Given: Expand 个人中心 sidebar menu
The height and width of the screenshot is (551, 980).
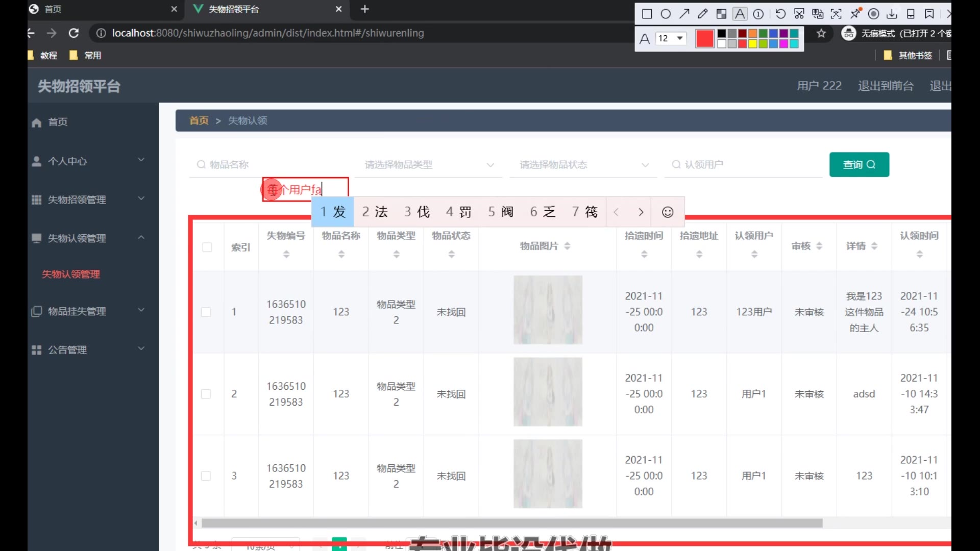Looking at the screenshot, I should (x=88, y=161).
